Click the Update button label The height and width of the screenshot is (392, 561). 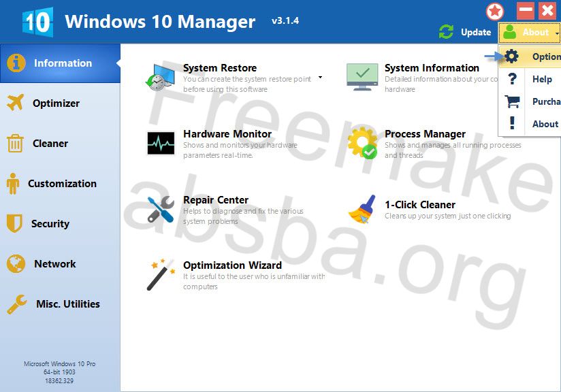(x=476, y=32)
